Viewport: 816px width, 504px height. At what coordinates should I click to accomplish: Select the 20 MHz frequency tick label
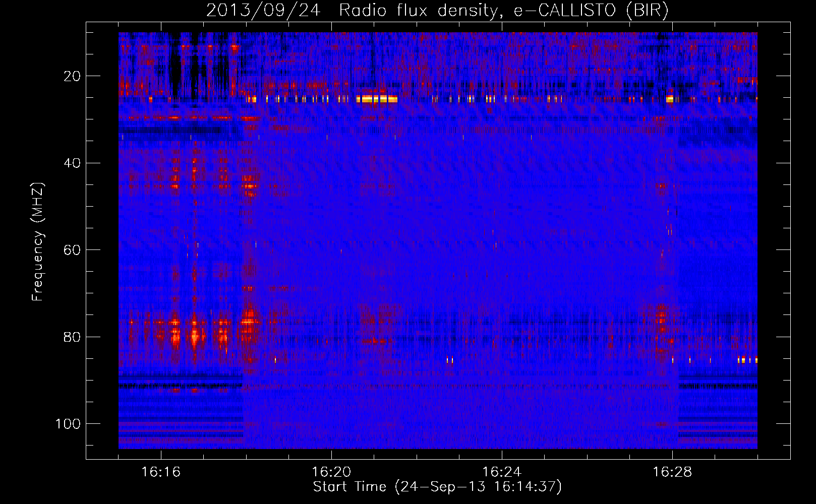click(x=72, y=76)
